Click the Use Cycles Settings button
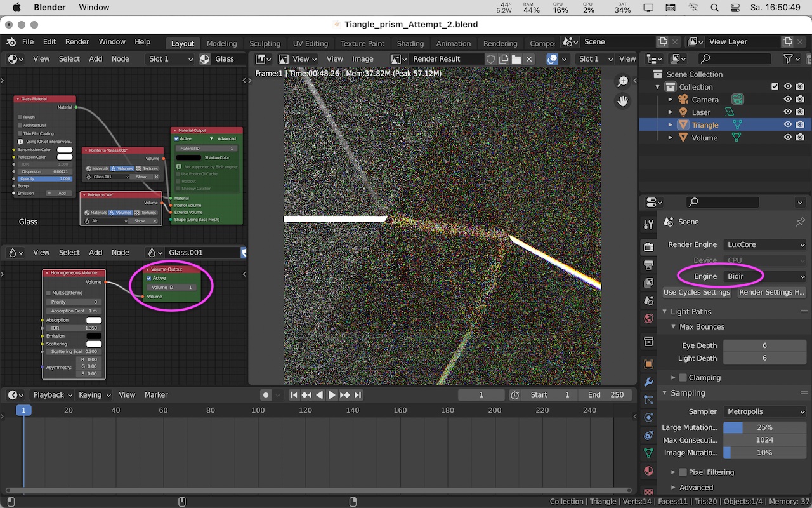Viewport: 812px width, 508px height. (x=697, y=292)
